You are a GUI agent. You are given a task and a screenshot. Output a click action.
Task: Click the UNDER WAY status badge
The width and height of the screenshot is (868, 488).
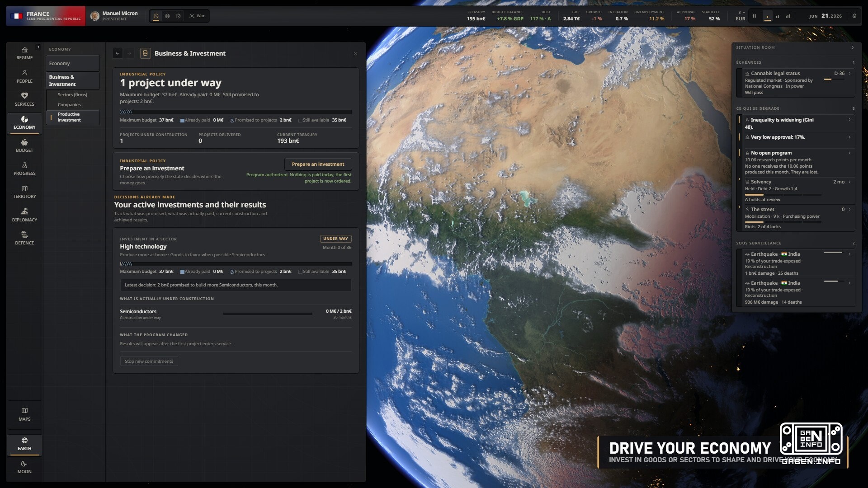coord(335,239)
